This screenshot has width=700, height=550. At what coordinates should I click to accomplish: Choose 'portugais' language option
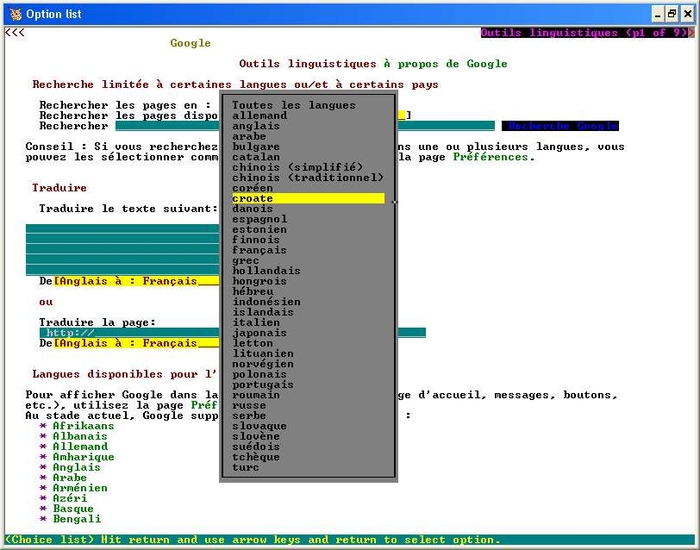pyautogui.click(x=263, y=385)
